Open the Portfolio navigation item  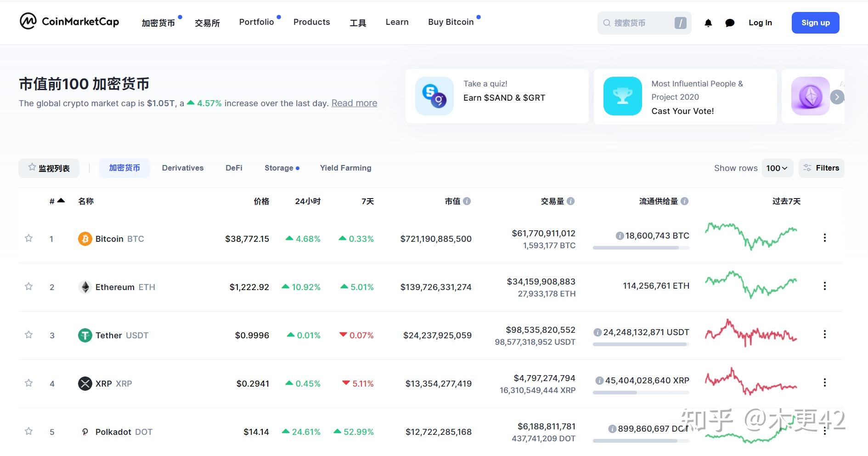coord(256,22)
